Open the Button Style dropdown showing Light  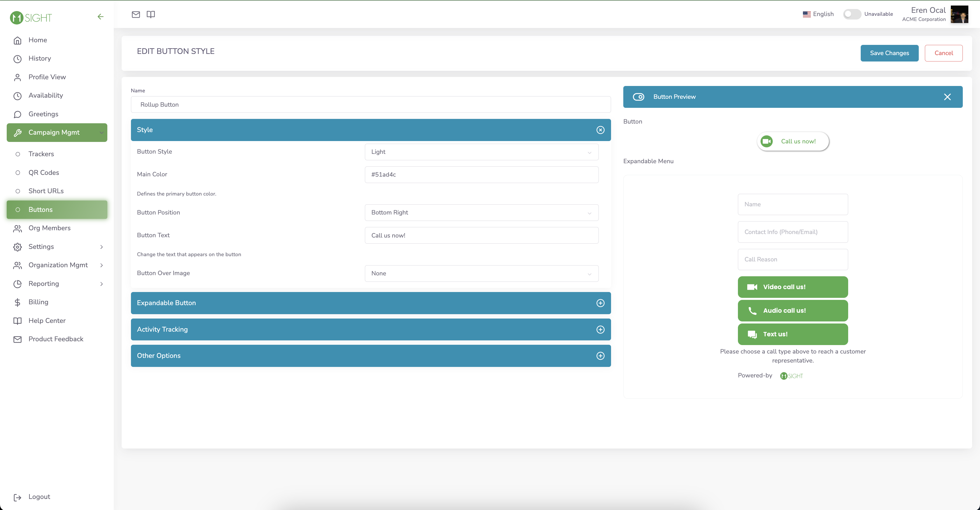481,152
